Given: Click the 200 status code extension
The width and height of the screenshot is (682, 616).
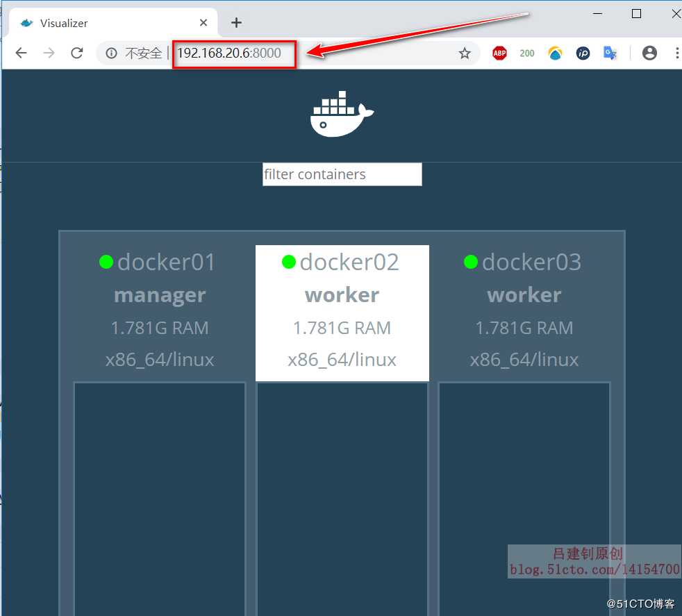Looking at the screenshot, I should (526, 53).
